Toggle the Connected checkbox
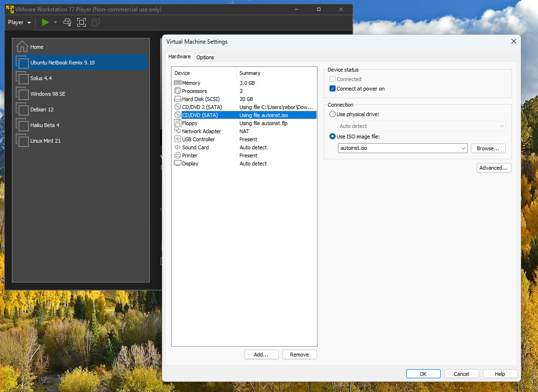 point(332,79)
